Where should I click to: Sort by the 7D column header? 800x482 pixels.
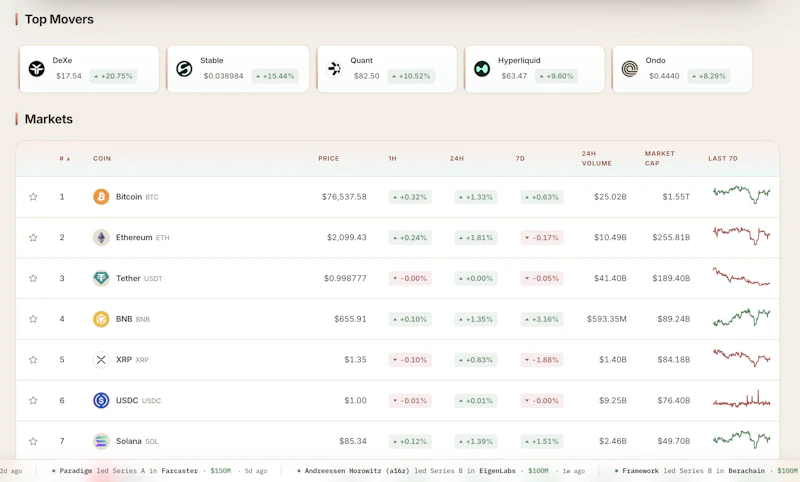point(520,159)
